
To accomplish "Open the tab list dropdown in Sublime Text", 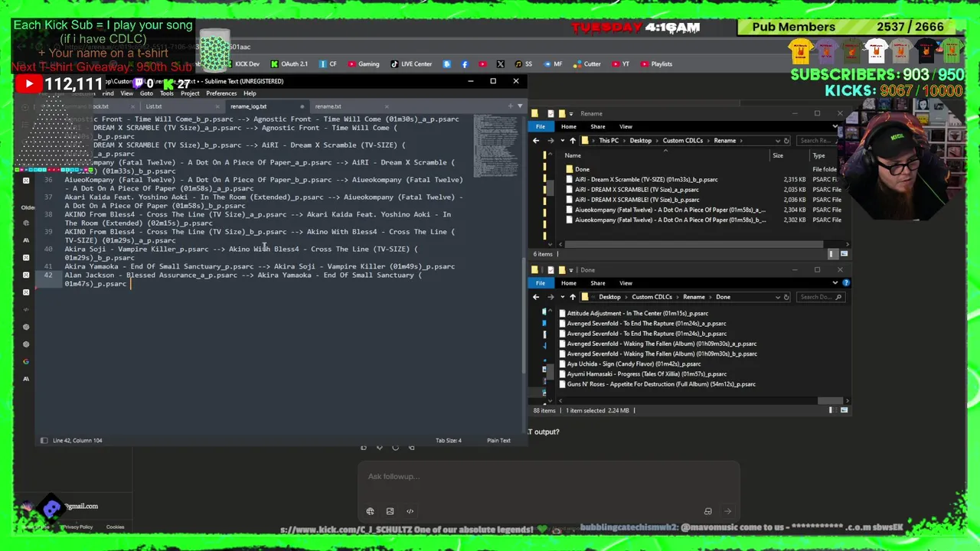I will [520, 106].
